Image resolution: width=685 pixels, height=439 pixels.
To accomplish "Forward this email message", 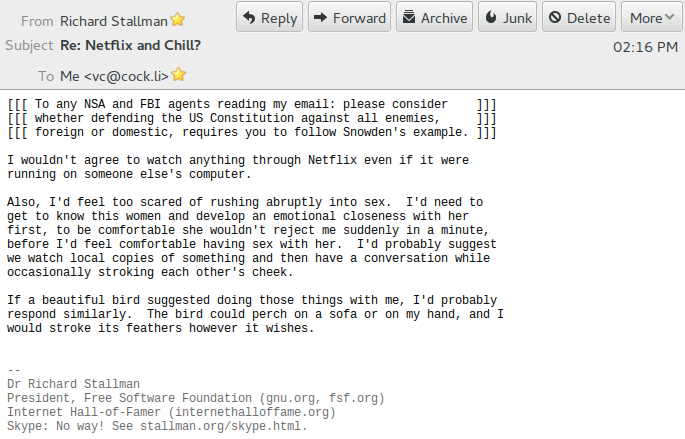I will click(x=349, y=18).
